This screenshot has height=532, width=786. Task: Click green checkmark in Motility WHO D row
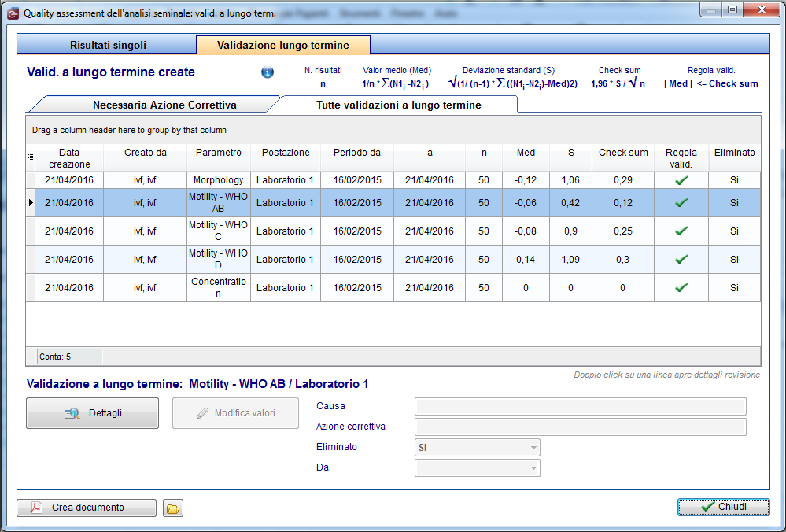[x=681, y=260]
